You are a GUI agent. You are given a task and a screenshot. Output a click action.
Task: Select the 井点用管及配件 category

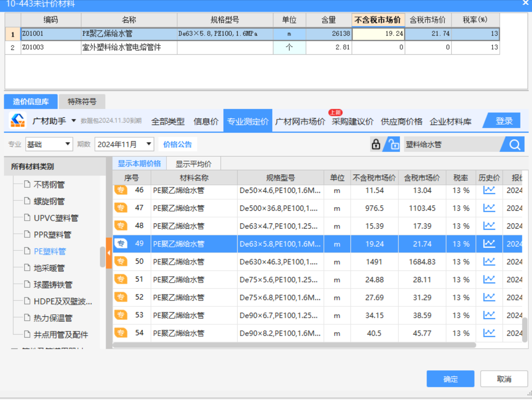click(61, 335)
